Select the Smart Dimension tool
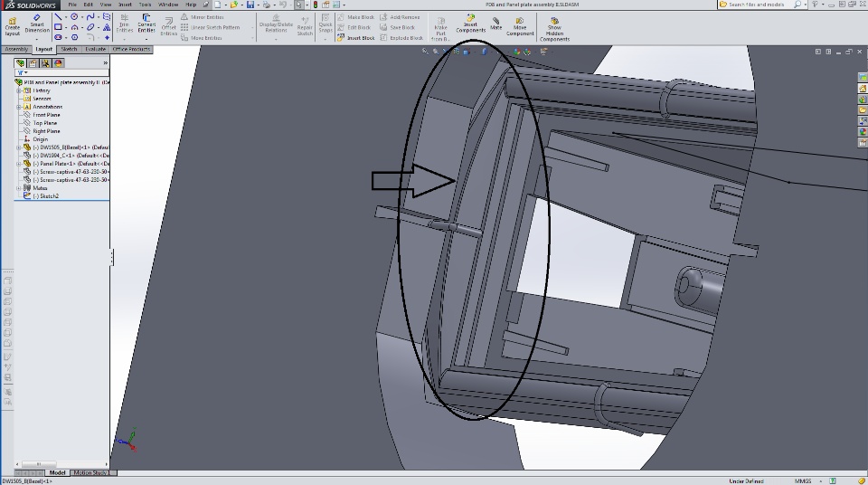Viewport: 868px width, 485px height. [37, 24]
